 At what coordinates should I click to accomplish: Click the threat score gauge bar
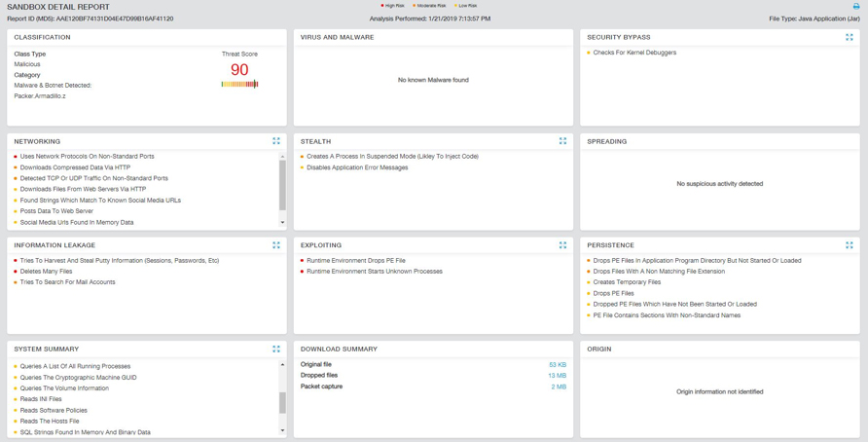[x=239, y=85]
